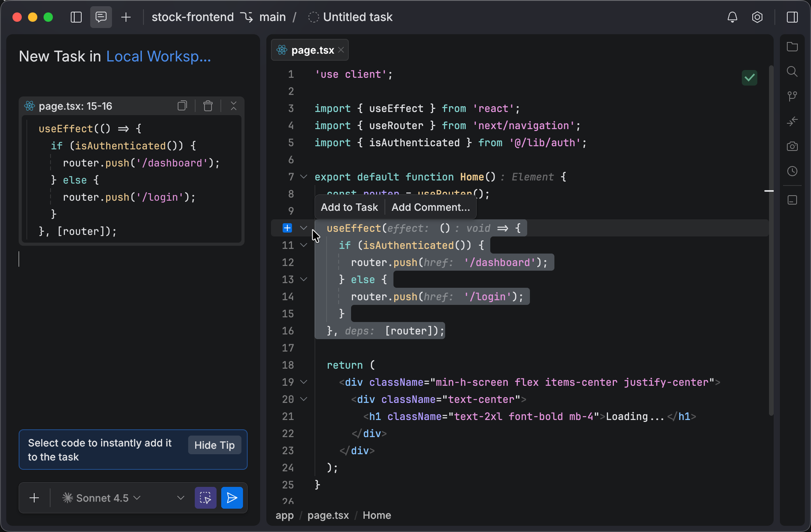Viewport: 811px width, 532px height.
Task: Collapse the else block fold at line 13
Action: click(304, 279)
